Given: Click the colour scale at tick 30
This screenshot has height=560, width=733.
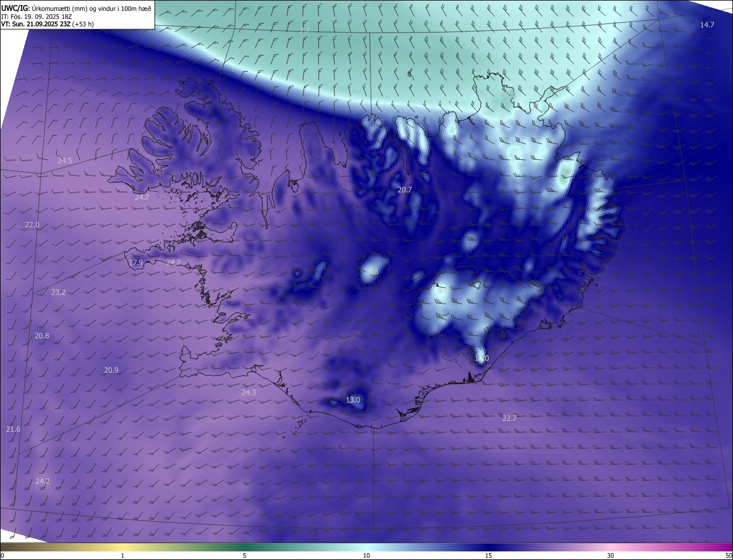Looking at the screenshot, I should point(610,555).
